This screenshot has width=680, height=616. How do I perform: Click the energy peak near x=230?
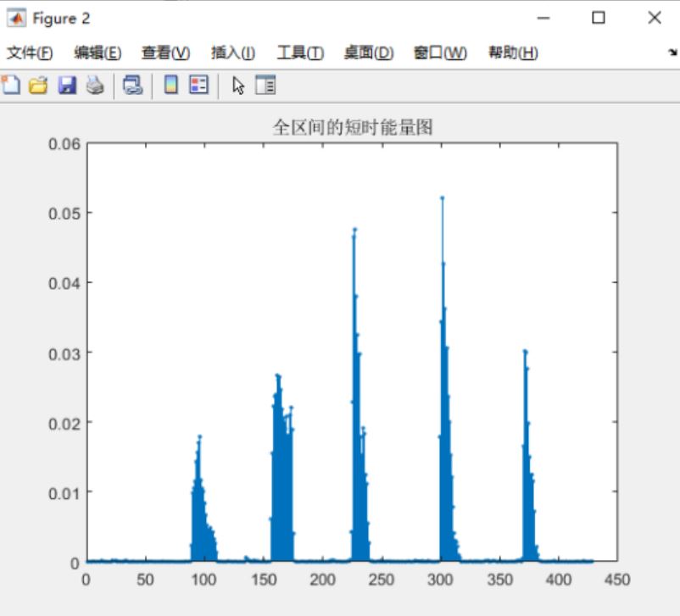coord(354,230)
